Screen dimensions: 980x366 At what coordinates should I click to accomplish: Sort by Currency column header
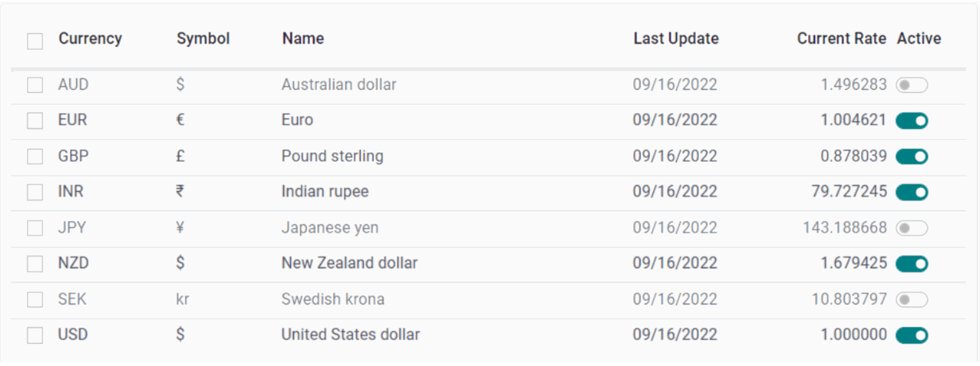pos(90,38)
